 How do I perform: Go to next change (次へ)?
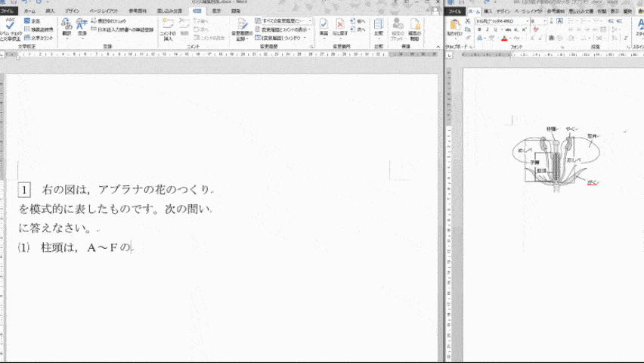click(358, 29)
